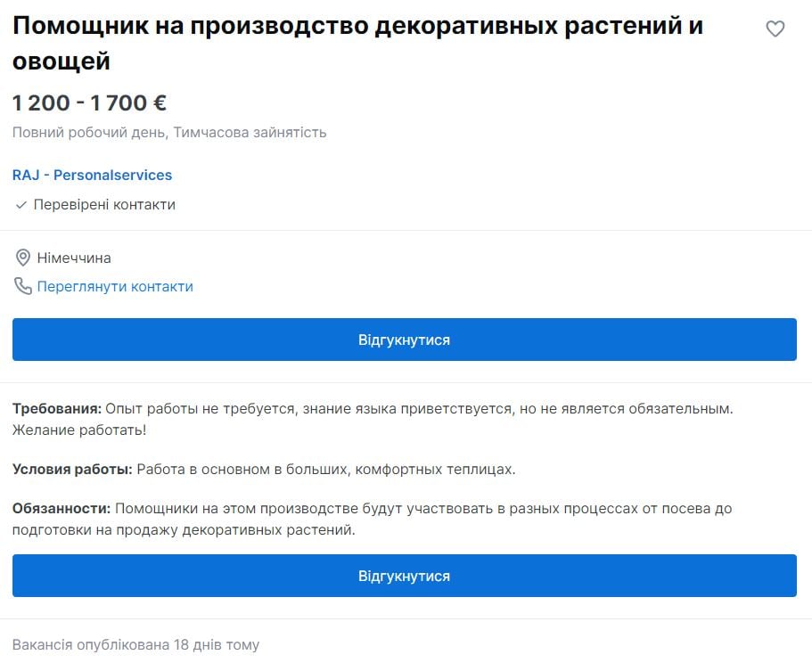This screenshot has width=812, height=663.
Task: Open the RAJ - Personalservices employer page
Action: pos(92,175)
